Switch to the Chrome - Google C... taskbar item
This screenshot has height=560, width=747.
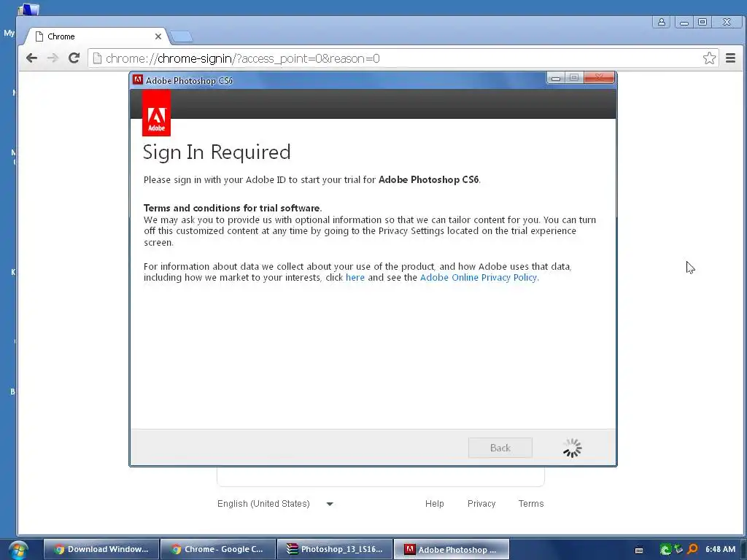tap(218, 549)
